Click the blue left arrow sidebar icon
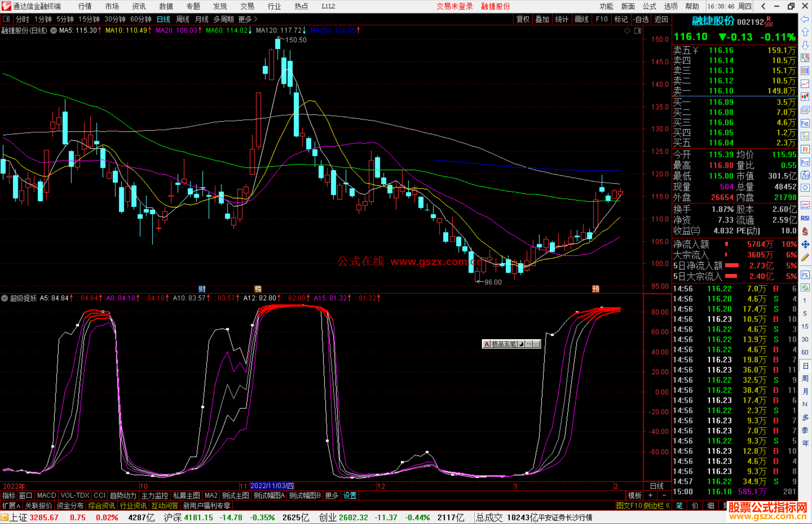This screenshot has height=524, width=812. pos(805,19)
